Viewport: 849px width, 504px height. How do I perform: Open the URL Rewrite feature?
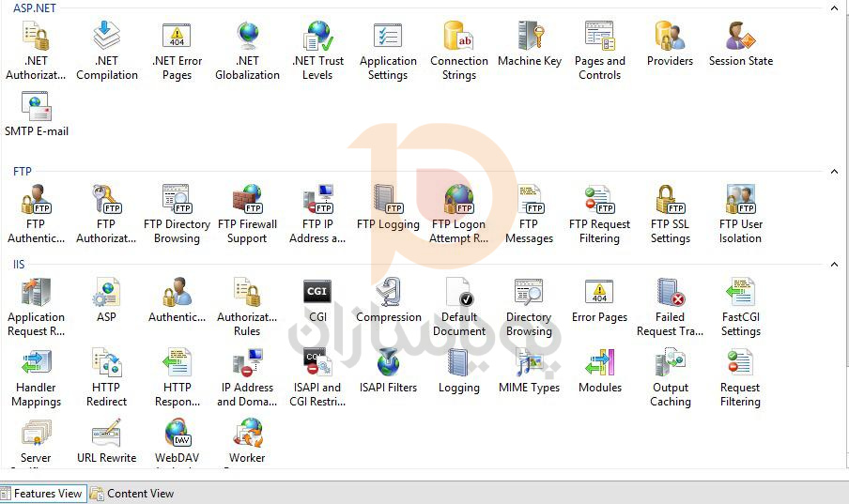click(x=106, y=441)
